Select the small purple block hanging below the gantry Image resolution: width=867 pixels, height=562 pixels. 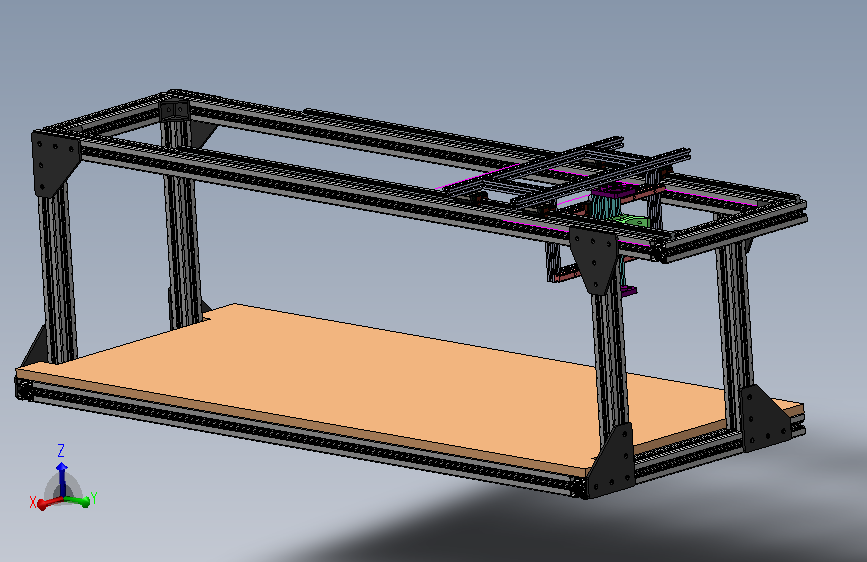pos(629,290)
